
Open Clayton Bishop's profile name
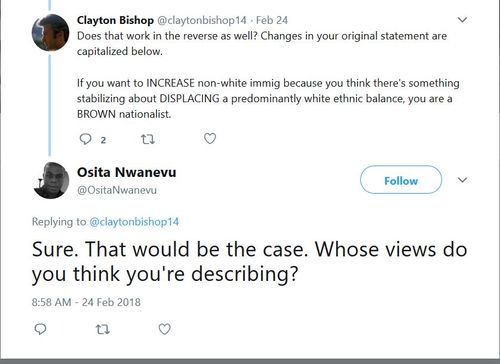tap(115, 20)
